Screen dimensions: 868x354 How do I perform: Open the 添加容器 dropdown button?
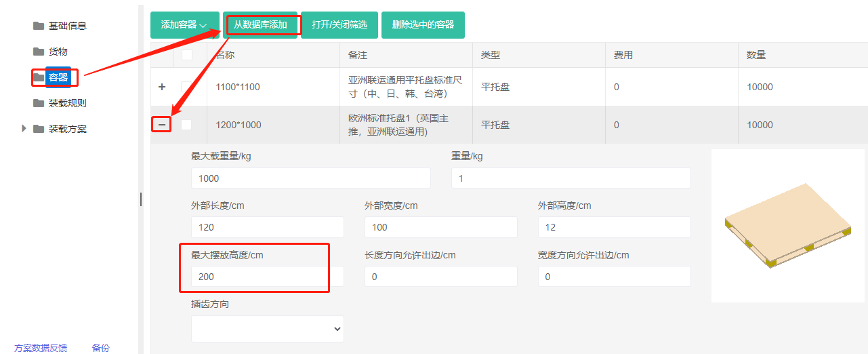(x=184, y=25)
